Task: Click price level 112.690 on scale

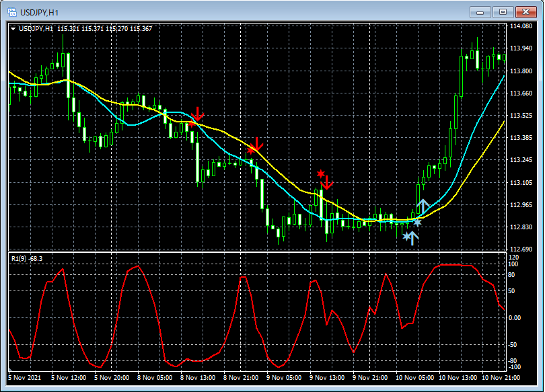Action: (x=521, y=249)
